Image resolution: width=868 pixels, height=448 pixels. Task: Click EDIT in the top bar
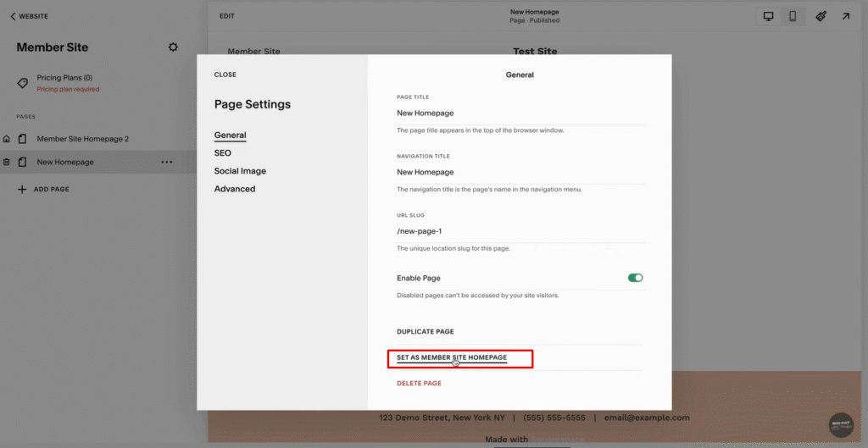(x=227, y=17)
